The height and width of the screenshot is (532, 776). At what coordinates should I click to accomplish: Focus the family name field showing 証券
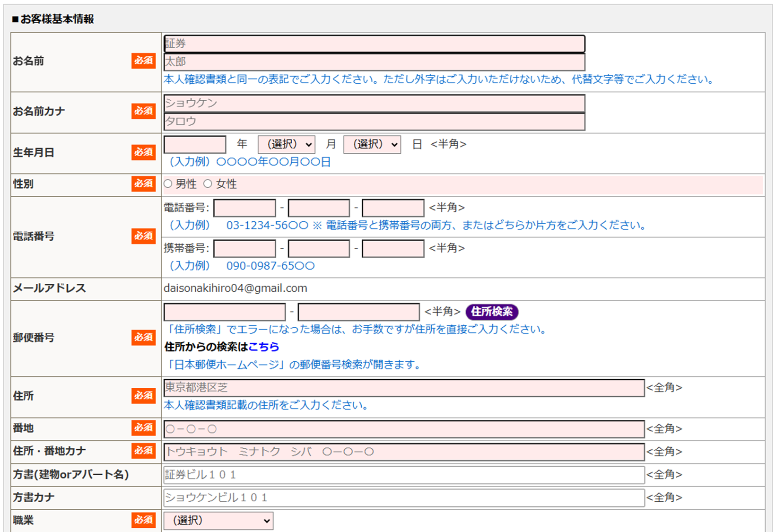coord(374,44)
